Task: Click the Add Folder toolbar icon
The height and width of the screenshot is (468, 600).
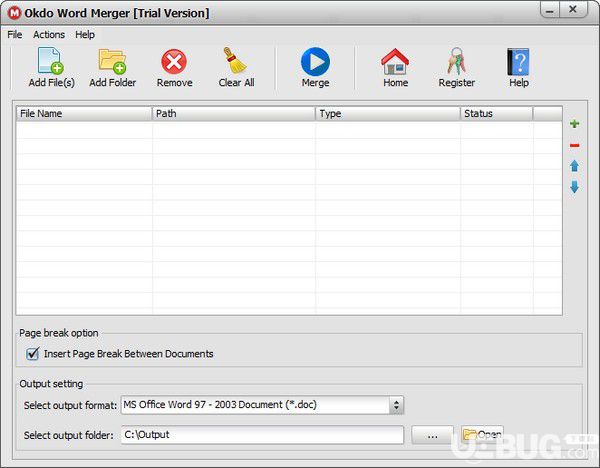Action: click(112, 61)
